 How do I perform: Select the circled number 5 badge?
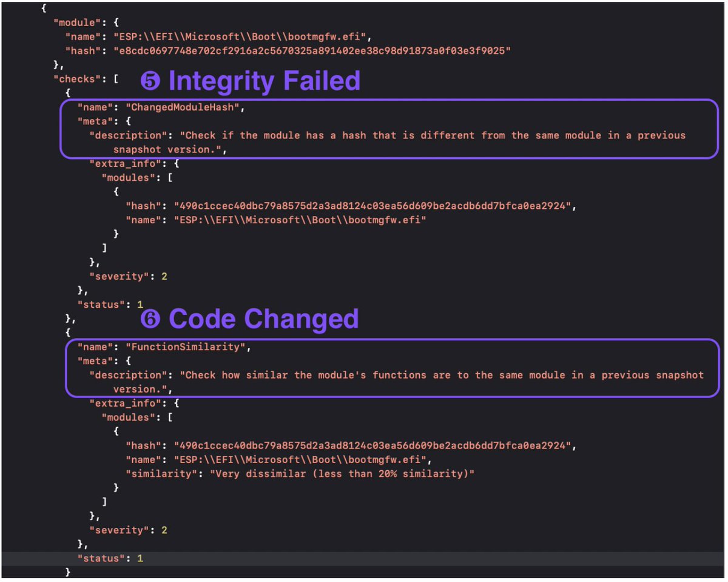point(151,81)
